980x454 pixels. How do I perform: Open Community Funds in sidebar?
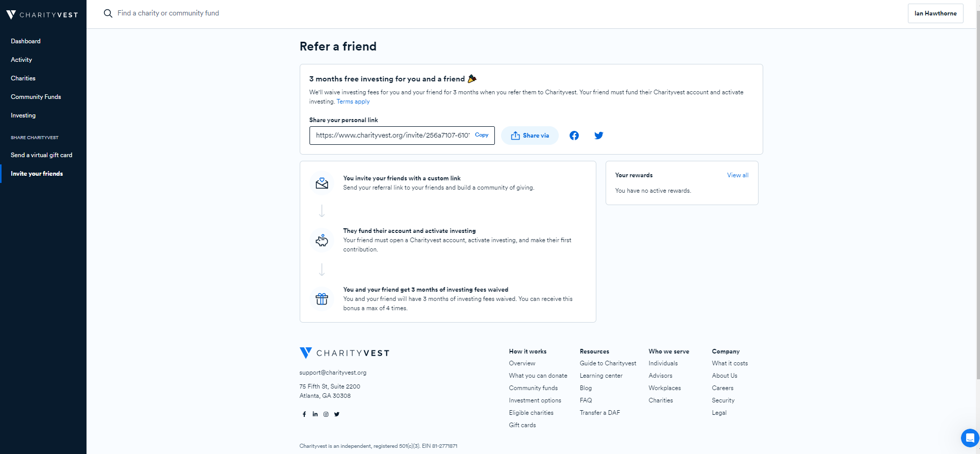coord(36,97)
